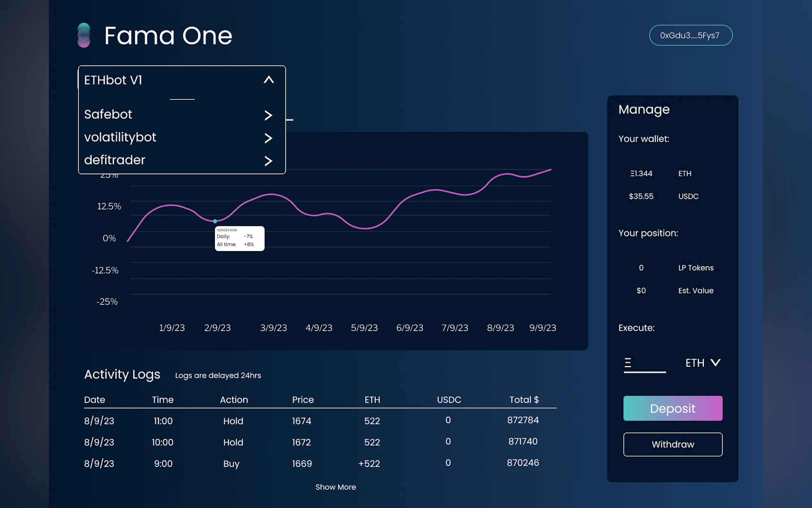This screenshot has height=508, width=812.
Task: Collapse the ETHbot V1 dropdown chevron
Action: pos(269,80)
